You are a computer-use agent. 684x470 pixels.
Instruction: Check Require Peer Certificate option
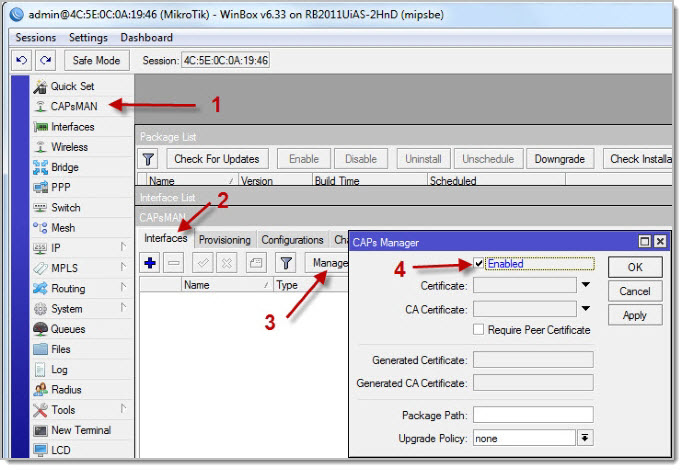click(x=480, y=330)
